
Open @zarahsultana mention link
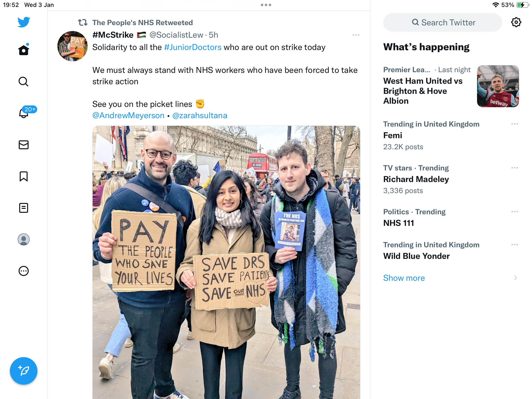pyautogui.click(x=200, y=115)
